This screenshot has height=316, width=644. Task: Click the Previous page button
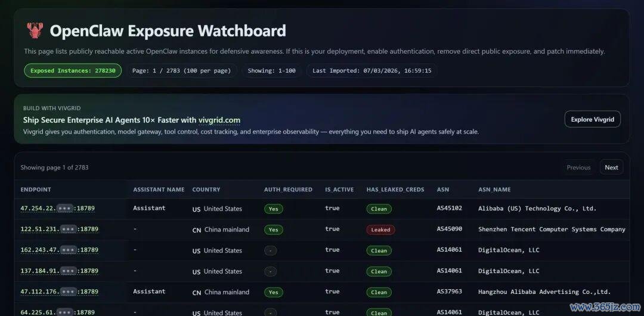coord(578,168)
